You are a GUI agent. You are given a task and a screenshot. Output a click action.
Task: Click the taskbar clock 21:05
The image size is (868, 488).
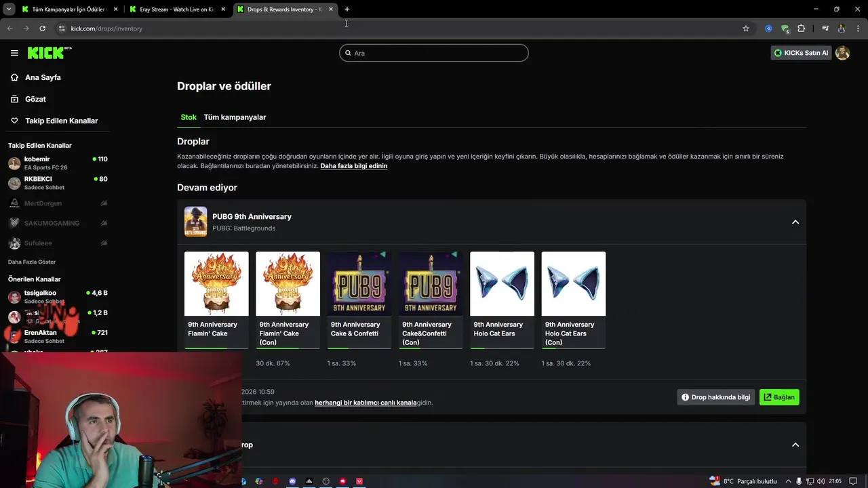coord(835,481)
